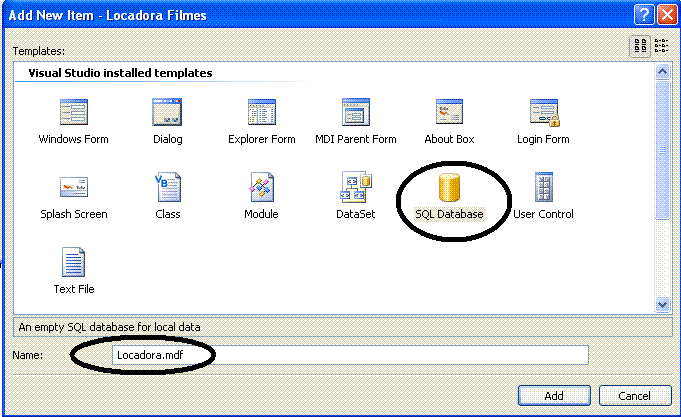Click the Name field containing Locadora.mdf
Image resolution: width=681 pixels, height=417 pixels.
point(350,355)
